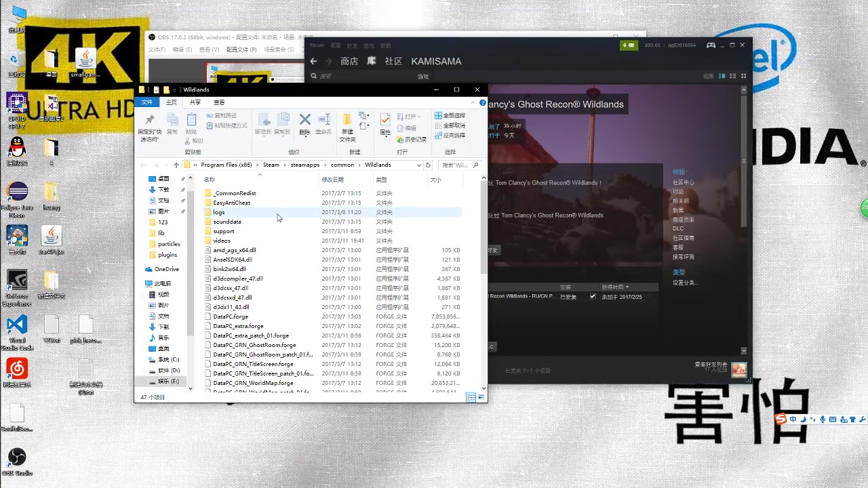Screen dimensions: 868x488
Task: Open the Steam Community (社区) tab
Action: coord(393,61)
